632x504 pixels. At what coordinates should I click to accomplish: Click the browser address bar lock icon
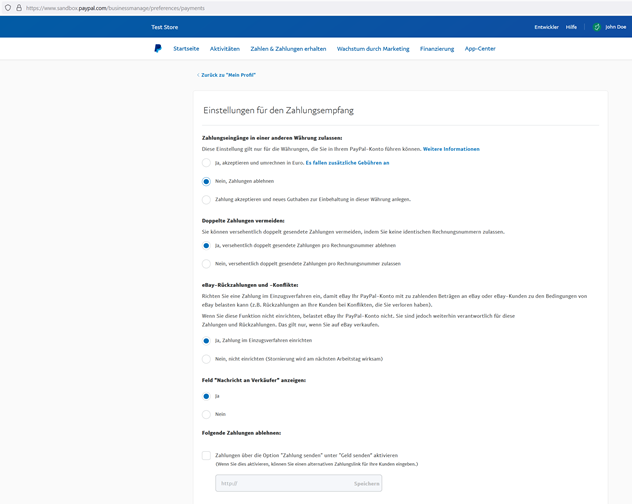click(18, 7)
